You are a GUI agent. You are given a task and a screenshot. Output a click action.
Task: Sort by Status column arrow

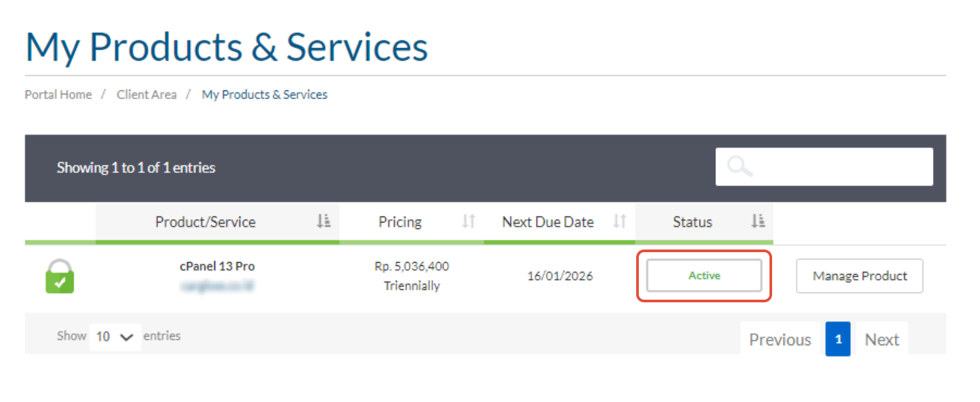click(758, 222)
